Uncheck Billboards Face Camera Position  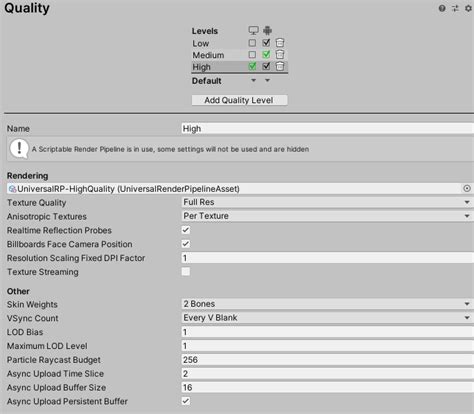pyautogui.click(x=186, y=244)
